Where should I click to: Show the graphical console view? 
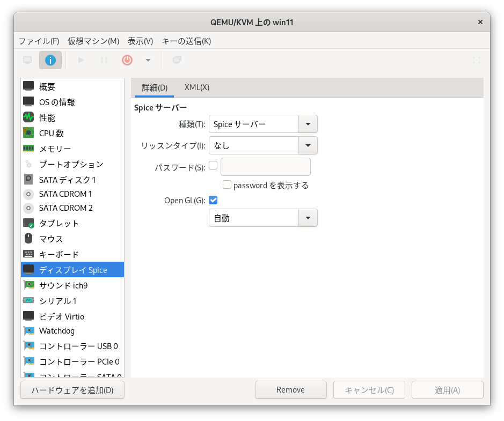(28, 60)
